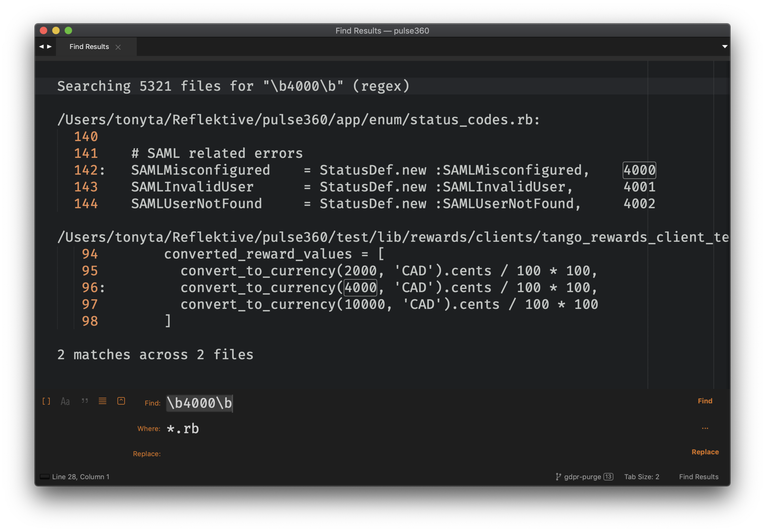
Task: Open tab list dropdown arrow
Action: (x=724, y=47)
